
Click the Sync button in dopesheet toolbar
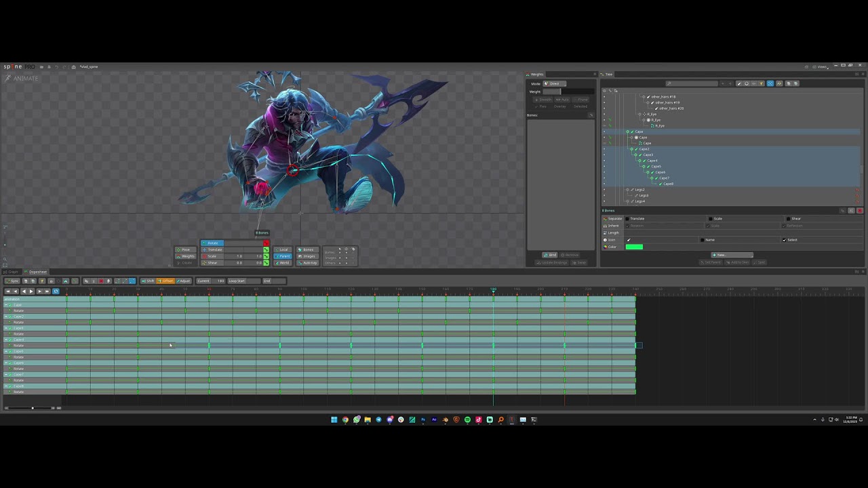(x=12, y=281)
